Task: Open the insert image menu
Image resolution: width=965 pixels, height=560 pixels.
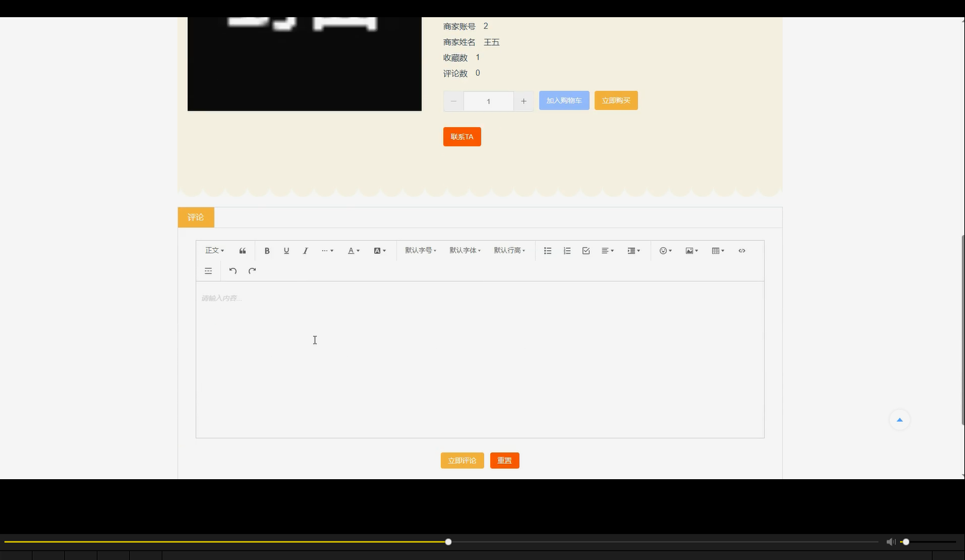Action: coord(692,251)
